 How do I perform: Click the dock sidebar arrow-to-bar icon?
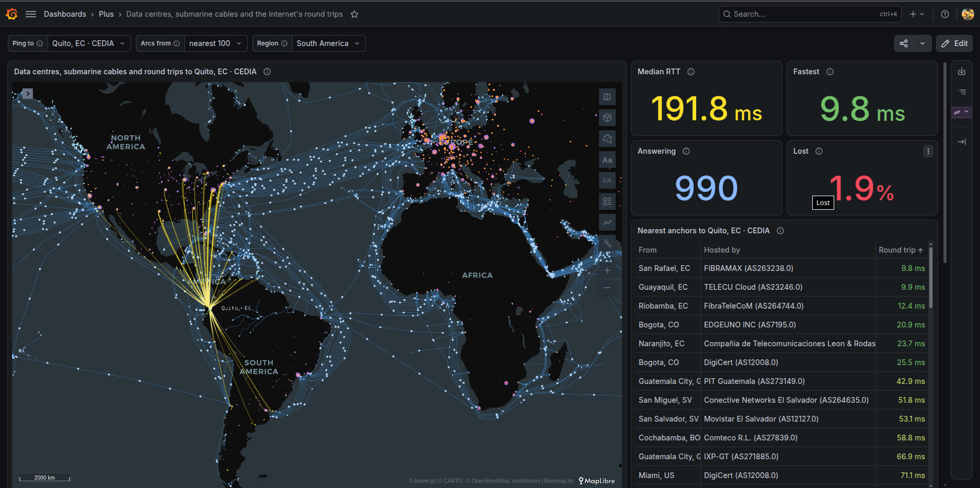tap(962, 142)
